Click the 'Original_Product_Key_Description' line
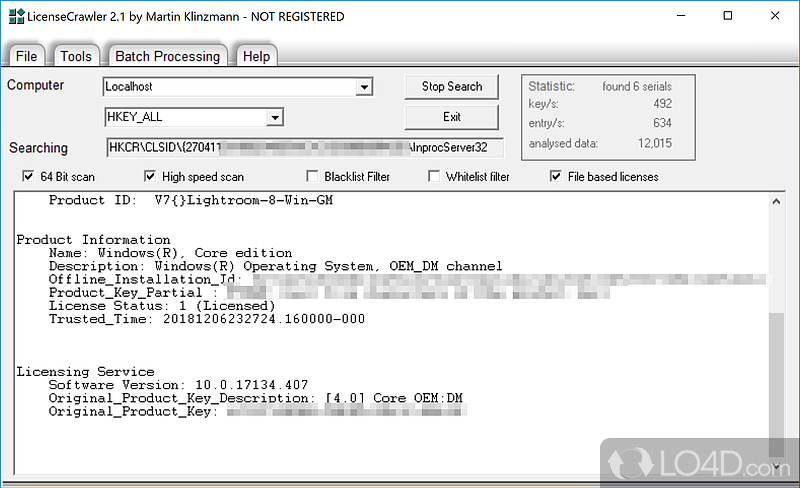800x488 pixels. 256,398
